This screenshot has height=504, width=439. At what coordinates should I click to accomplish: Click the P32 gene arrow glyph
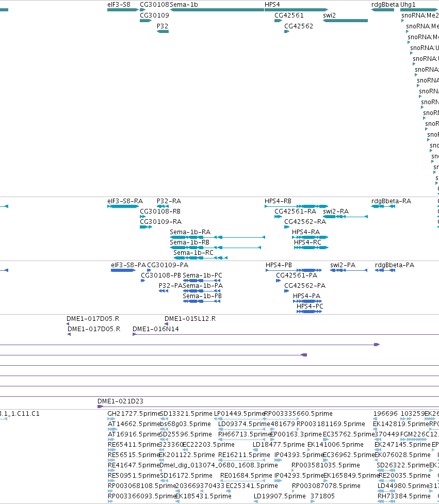pyautogui.click(x=162, y=31)
